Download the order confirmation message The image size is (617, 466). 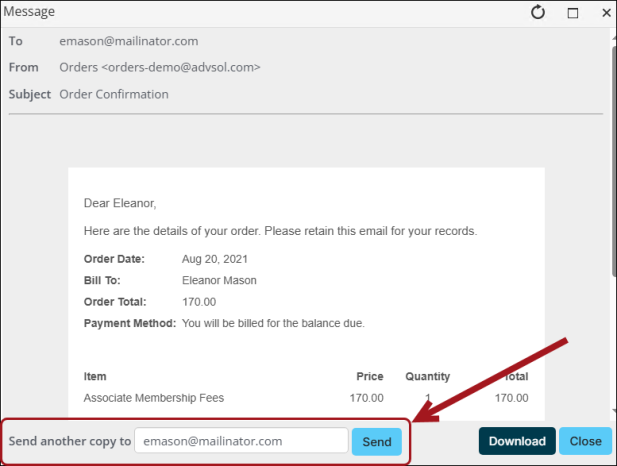click(517, 441)
